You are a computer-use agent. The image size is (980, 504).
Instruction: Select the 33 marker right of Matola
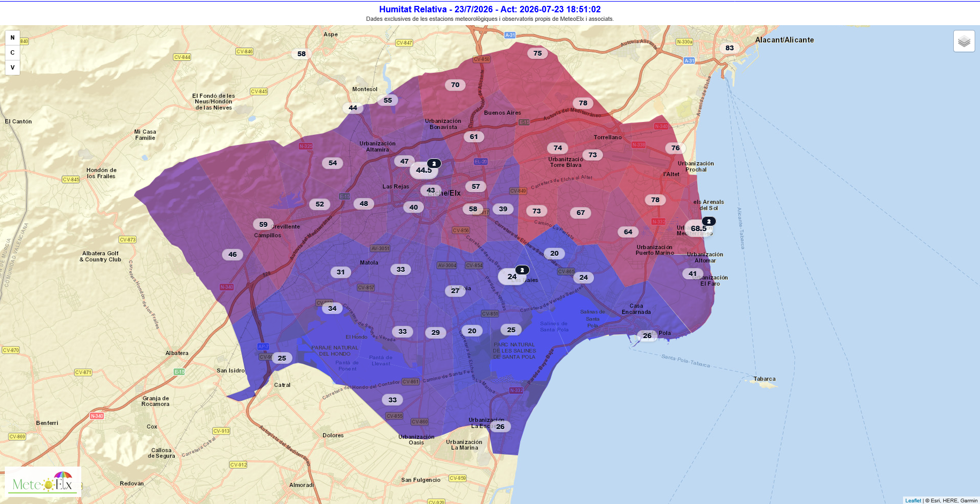tap(401, 269)
